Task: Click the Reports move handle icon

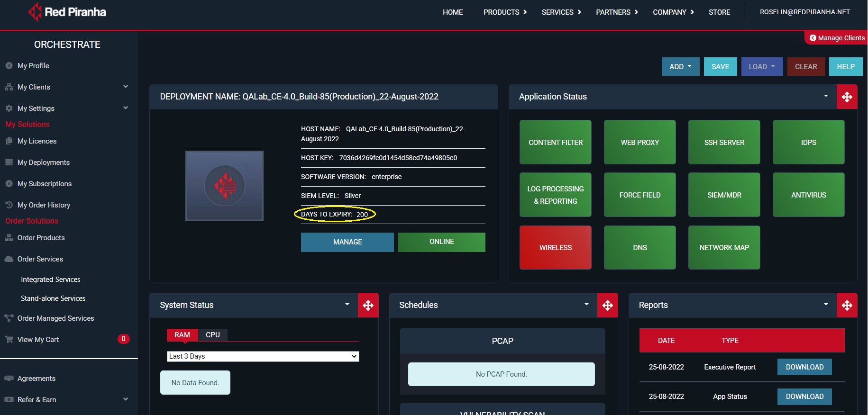Action: [x=847, y=306]
